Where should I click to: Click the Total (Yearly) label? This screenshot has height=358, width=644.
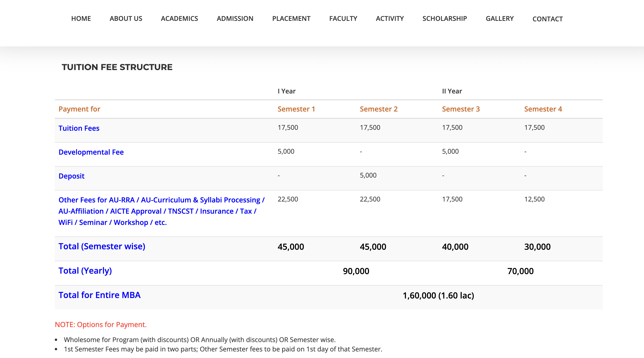85,270
